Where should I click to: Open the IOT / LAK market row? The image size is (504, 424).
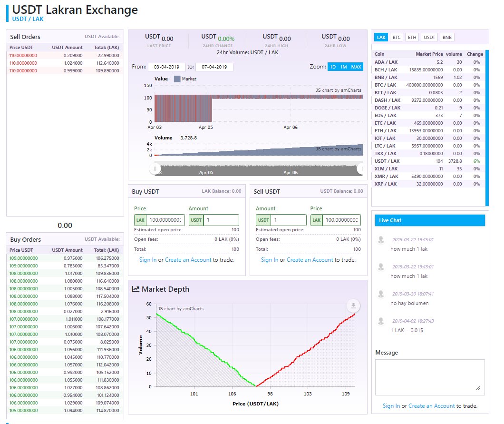click(x=428, y=138)
